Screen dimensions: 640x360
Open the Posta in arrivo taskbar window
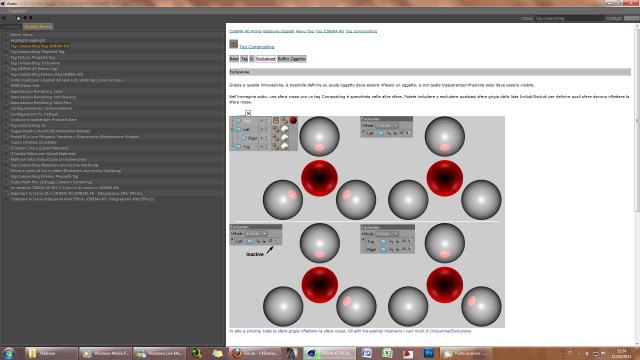click(466, 353)
